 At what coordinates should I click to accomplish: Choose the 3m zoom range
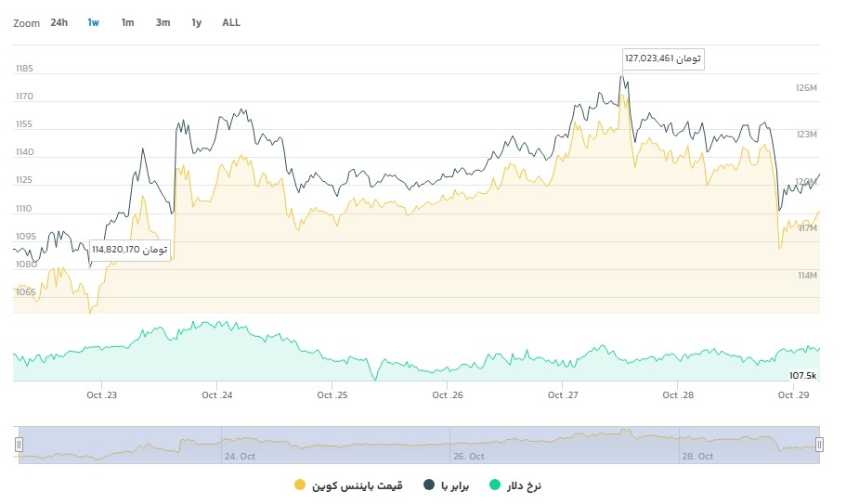[163, 22]
